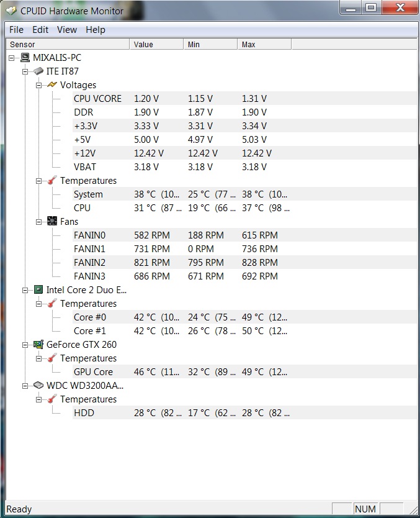
Task: Collapse the GeForce GTX 260 node
Action: (25, 345)
